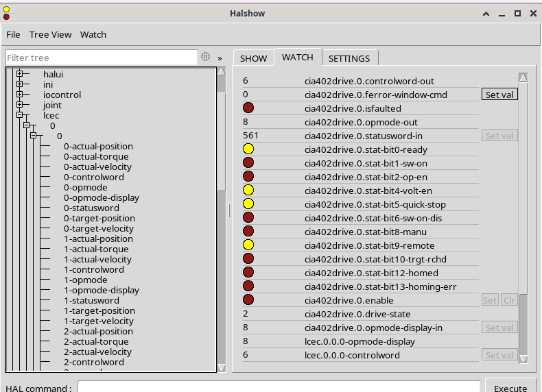Screen dimensions: 542x392
Task: Expand the iocontrol tree node
Action: [20, 95]
